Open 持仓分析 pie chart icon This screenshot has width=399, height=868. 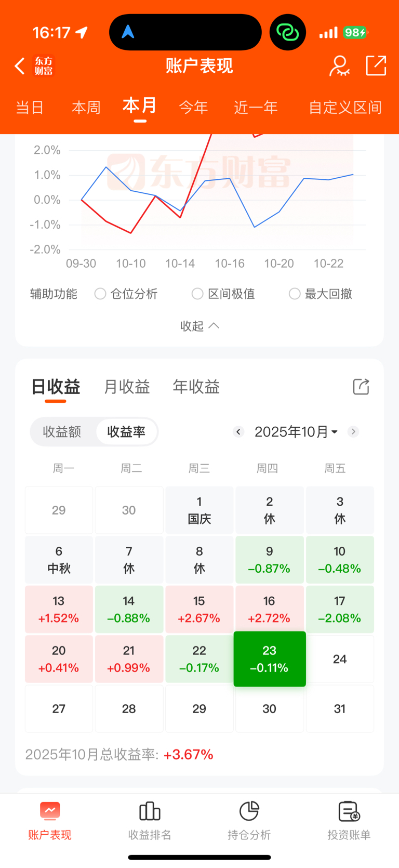[x=249, y=811]
